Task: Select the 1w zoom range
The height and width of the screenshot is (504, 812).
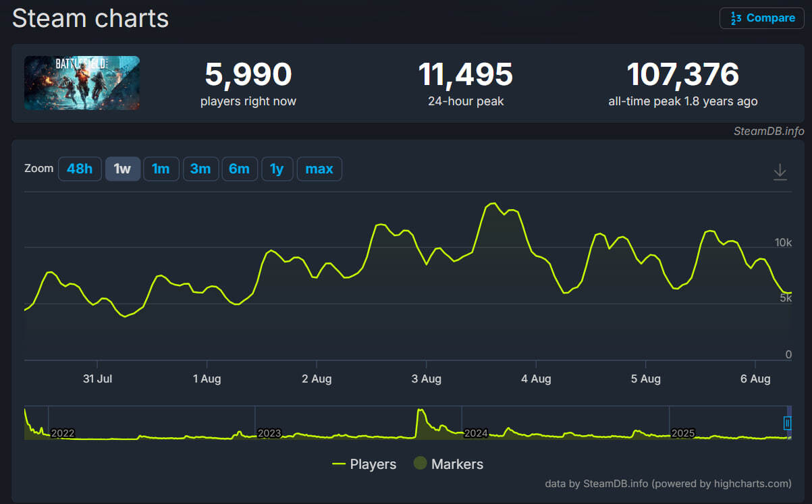Action: [122, 169]
